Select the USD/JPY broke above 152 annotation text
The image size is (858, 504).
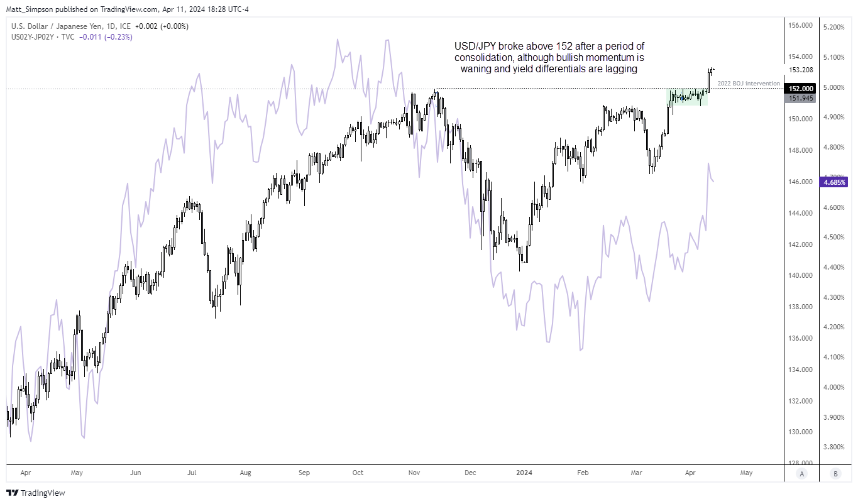coord(549,58)
